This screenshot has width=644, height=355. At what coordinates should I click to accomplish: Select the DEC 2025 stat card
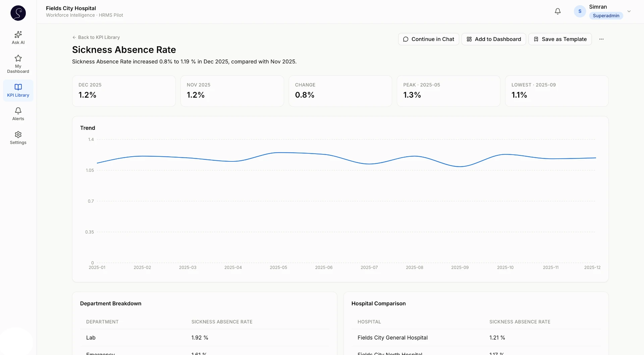[124, 91]
